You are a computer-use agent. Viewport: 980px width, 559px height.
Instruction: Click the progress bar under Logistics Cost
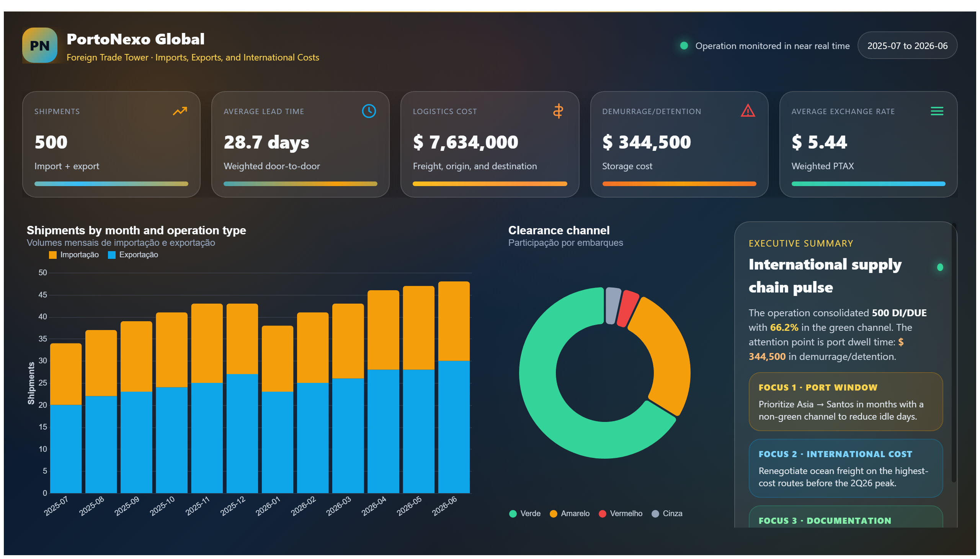coord(489,184)
